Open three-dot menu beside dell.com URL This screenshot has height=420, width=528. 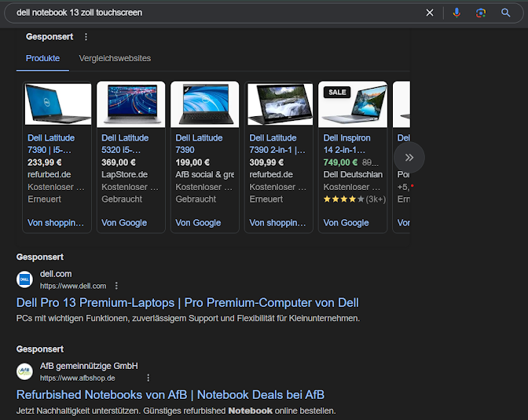coord(116,286)
